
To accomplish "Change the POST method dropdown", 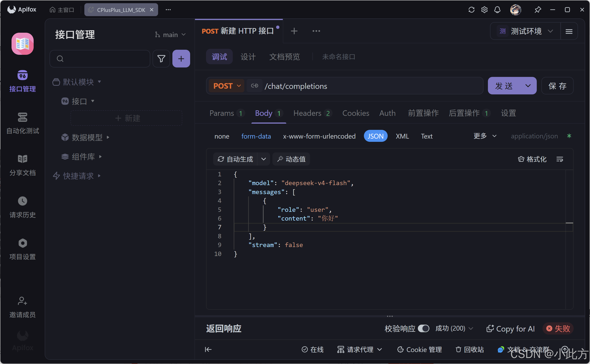I will [x=227, y=86].
